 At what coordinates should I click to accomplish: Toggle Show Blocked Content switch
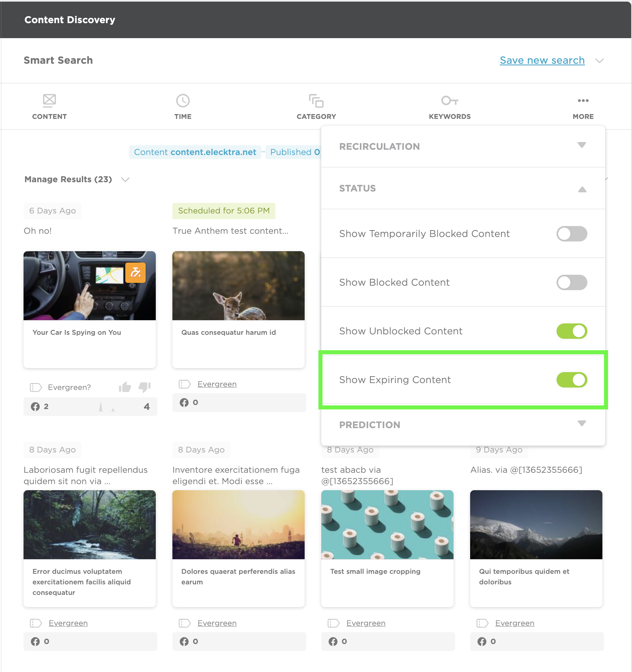point(572,282)
